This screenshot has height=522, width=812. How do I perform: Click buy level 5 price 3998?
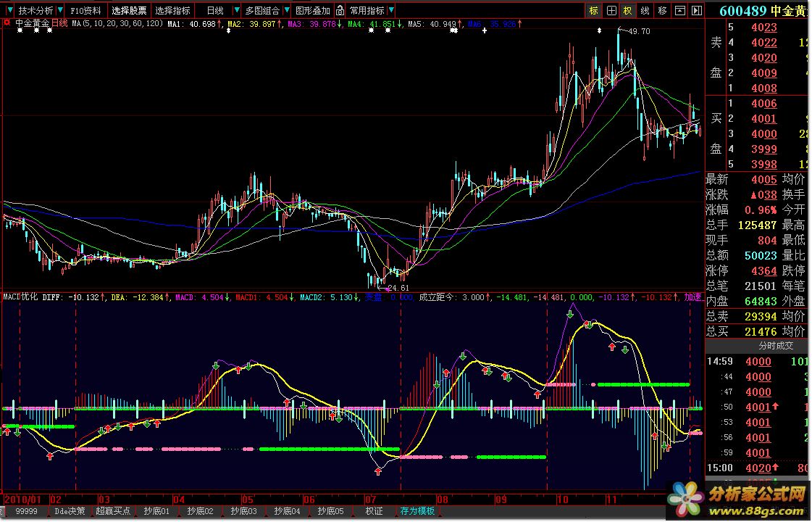tap(764, 165)
